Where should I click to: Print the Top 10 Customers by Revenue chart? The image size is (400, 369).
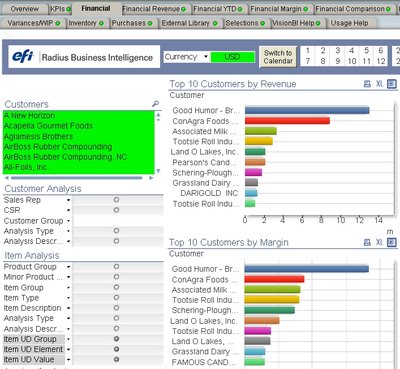tap(367, 84)
